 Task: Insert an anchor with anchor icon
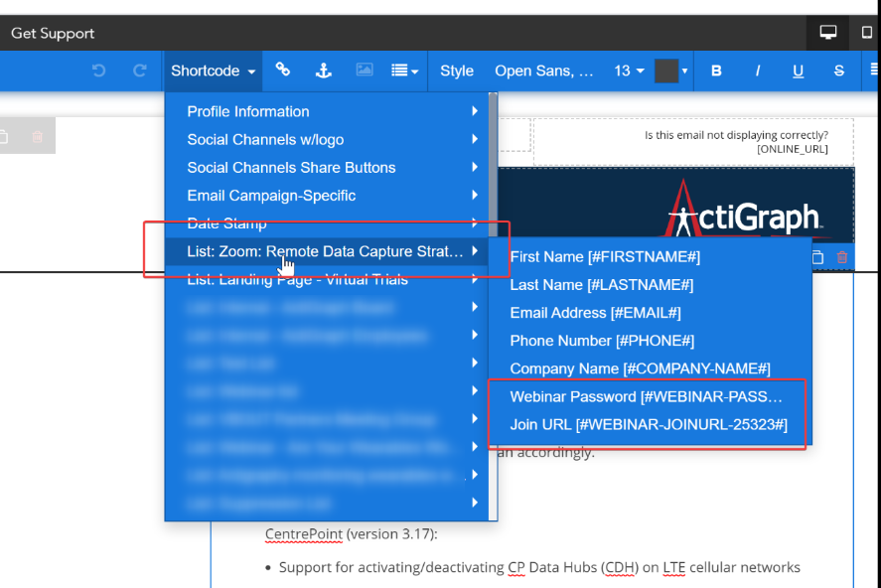coord(324,71)
